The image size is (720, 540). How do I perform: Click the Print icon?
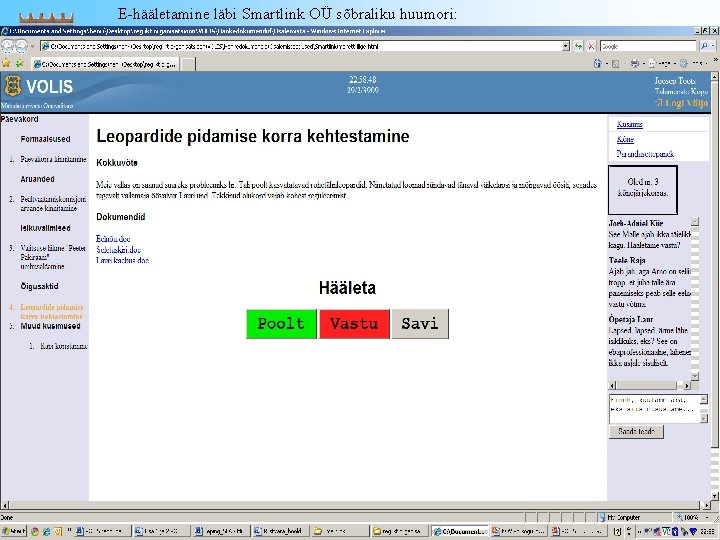coord(635,63)
